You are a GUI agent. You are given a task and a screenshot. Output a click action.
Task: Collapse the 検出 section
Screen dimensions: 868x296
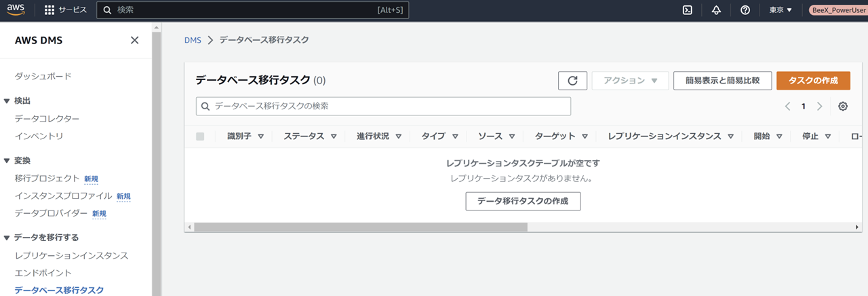point(7,100)
